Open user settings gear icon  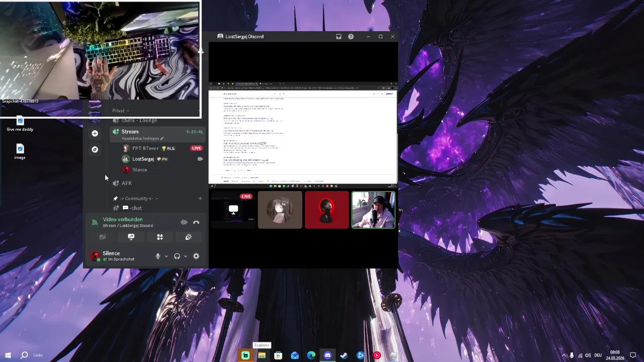click(196, 256)
